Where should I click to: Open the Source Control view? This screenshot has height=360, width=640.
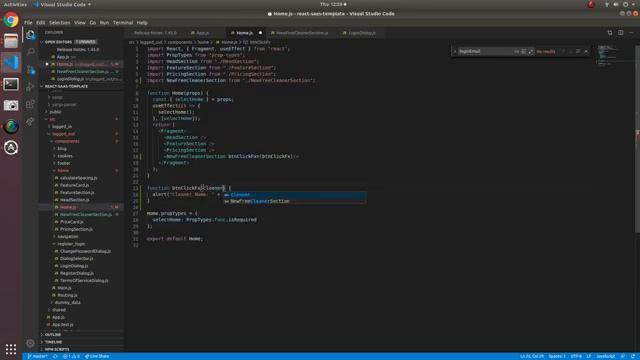coord(31,69)
